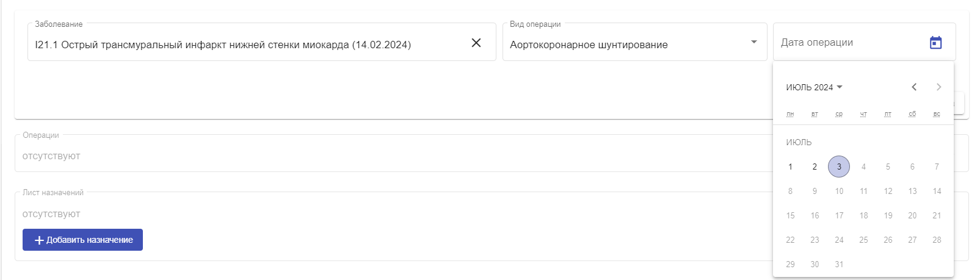Click date 31 in the calendar
980x280 pixels.
pos(839,264)
